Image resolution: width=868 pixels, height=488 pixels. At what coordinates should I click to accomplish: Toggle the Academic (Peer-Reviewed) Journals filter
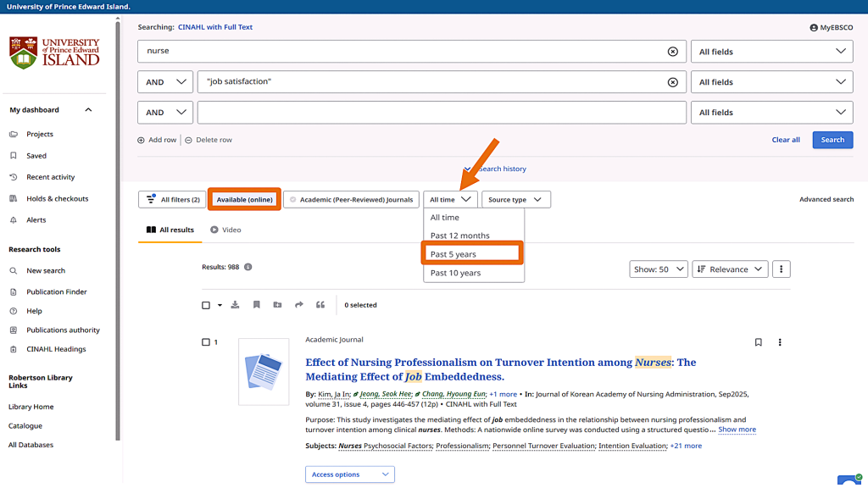coord(351,200)
